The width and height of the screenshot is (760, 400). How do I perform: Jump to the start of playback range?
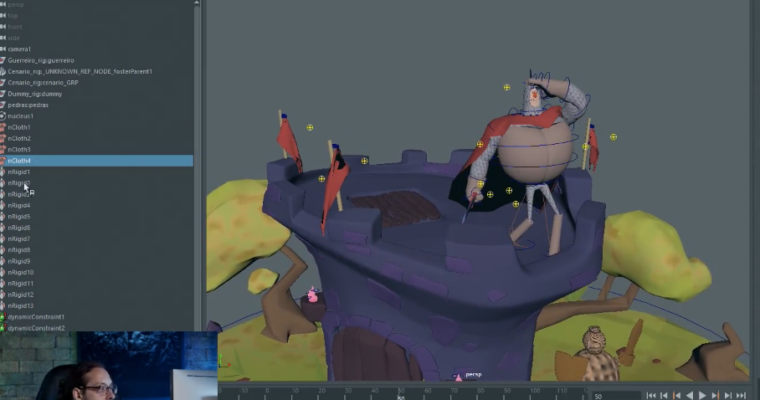click(x=652, y=396)
